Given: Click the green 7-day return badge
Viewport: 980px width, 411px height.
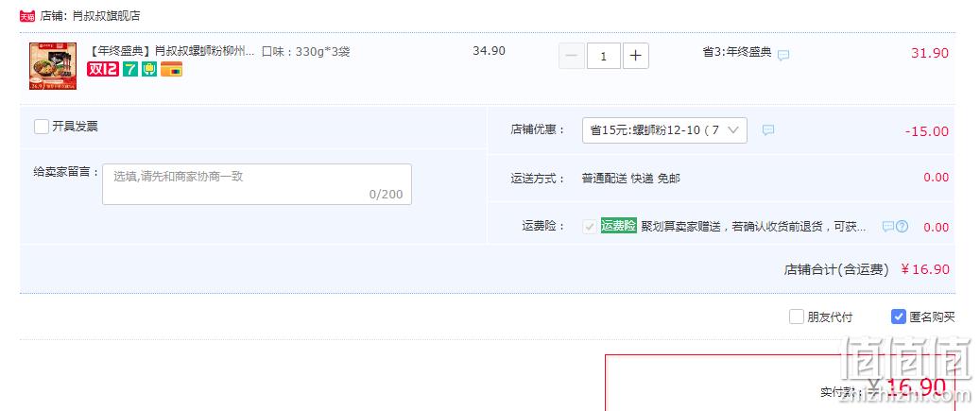Looking at the screenshot, I should coord(130,69).
